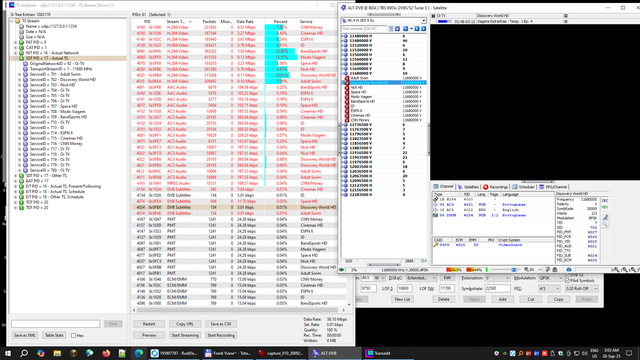The image size is (640, 360).
Task: Switch to Transedit taskbar button
Action: click(x=389, y=353)
